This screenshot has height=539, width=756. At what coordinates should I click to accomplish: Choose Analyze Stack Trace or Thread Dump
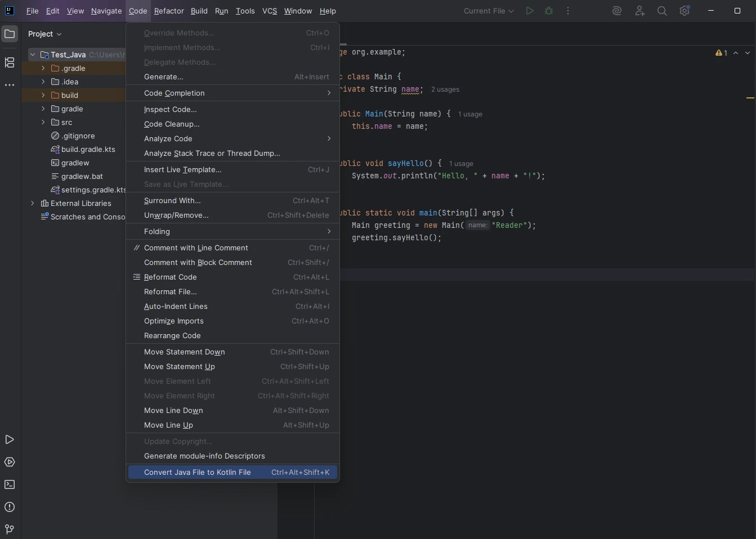(232, 153)
